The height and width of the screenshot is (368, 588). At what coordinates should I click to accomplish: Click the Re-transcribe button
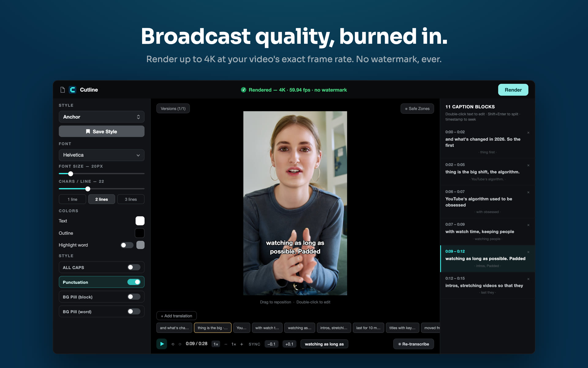tap(413, 344)
